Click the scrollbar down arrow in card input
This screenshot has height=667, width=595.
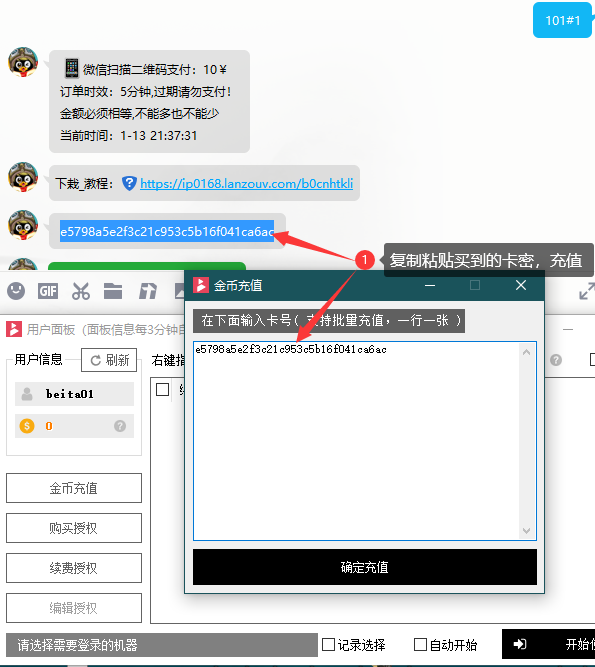click(x=527, y=530)
